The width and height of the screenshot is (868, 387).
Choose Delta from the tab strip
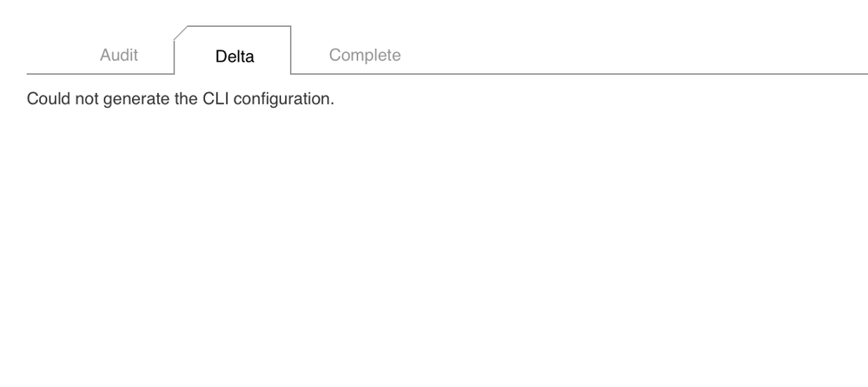click(235, 57)
